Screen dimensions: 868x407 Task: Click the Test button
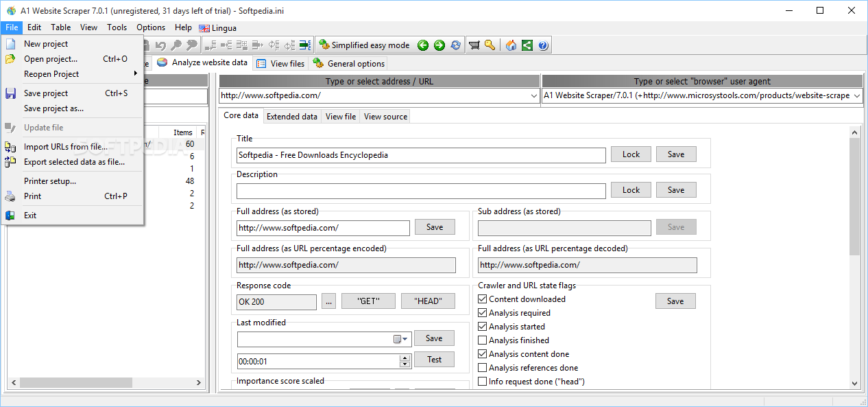(435, 360)
